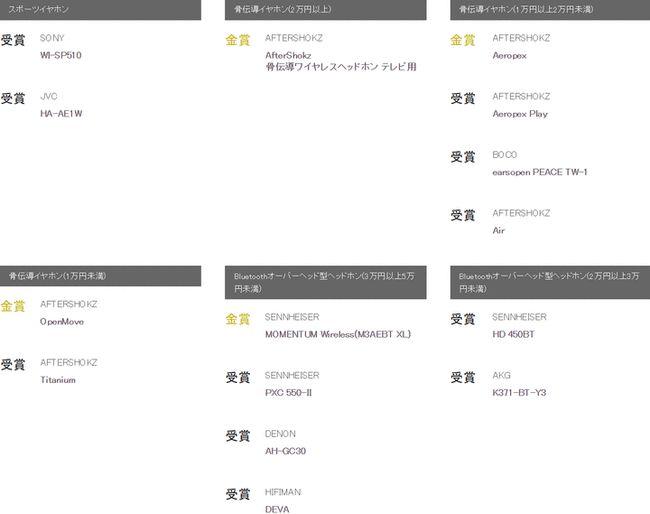Open the Sennheiser PXC 550-II entry

pyautogui.click(x=289, y=393)
